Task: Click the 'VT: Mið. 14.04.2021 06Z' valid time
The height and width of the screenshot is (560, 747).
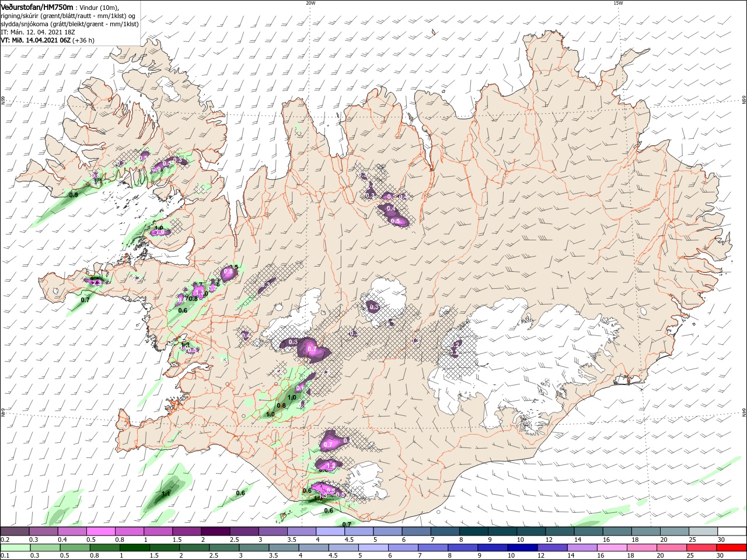Action: click(x=34, y=40)
